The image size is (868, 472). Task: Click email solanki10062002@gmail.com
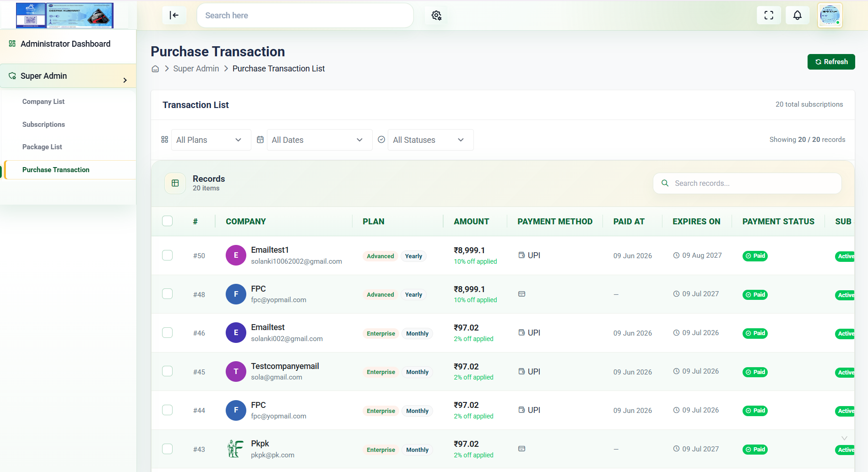click(296, 261)
